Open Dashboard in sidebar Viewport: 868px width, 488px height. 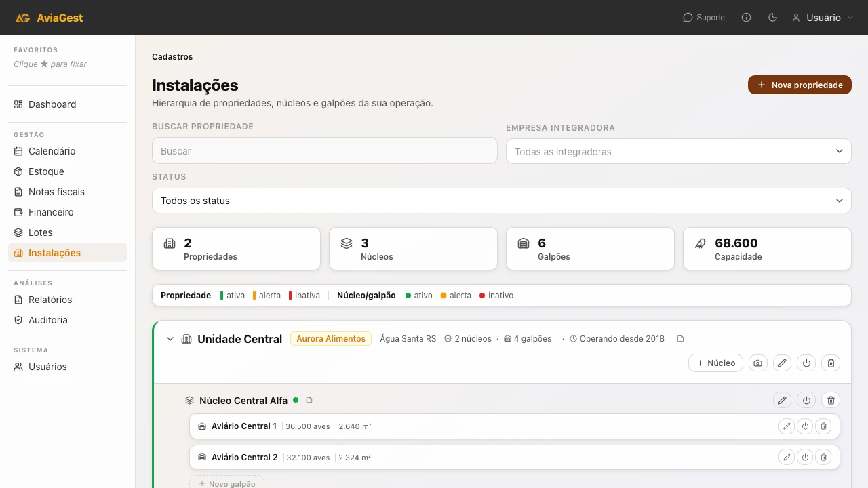(x=67, y=104)
